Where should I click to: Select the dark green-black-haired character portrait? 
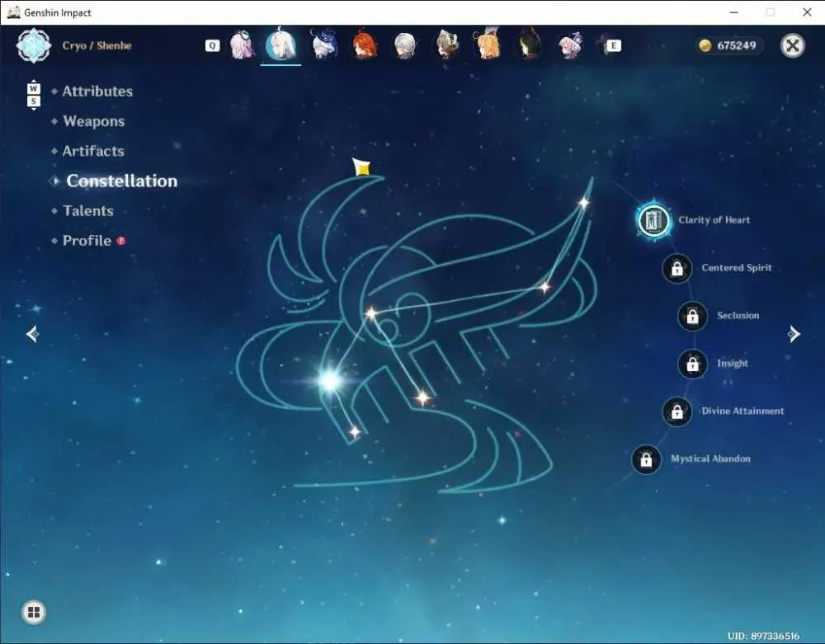pos(529,45)
